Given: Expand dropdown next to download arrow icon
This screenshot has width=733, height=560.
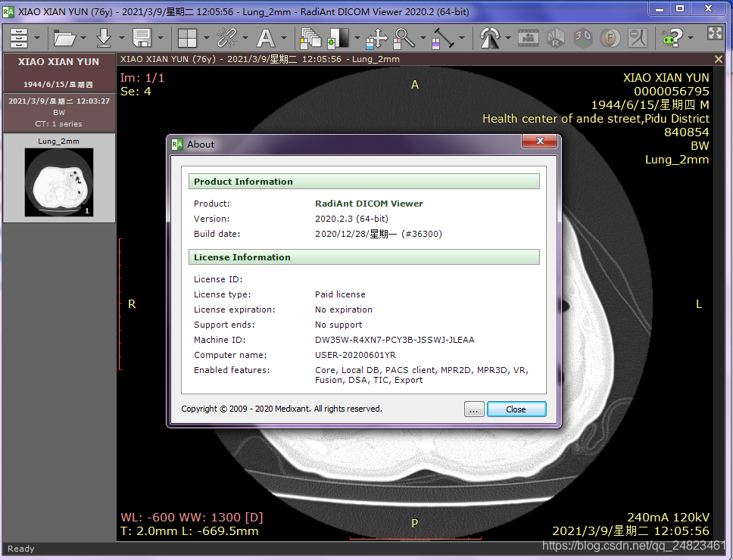Looking at the screenshot, I should [x=122, y=38].
